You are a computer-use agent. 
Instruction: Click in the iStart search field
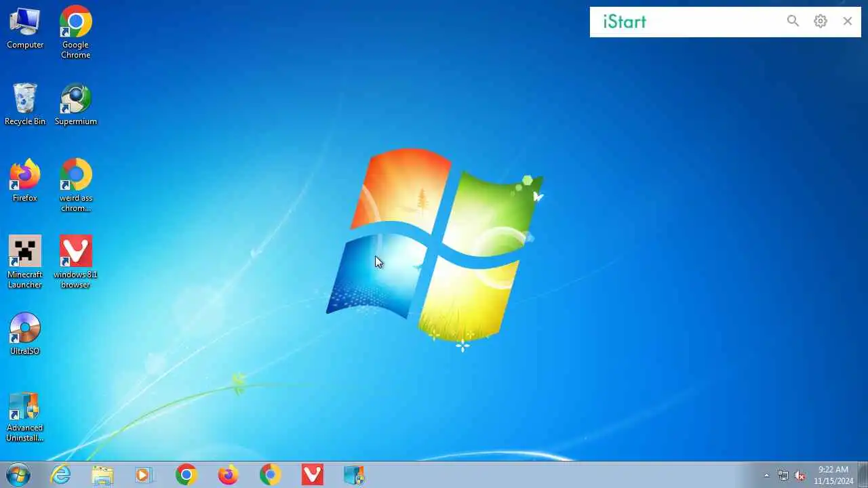click(x=715, y=22)
